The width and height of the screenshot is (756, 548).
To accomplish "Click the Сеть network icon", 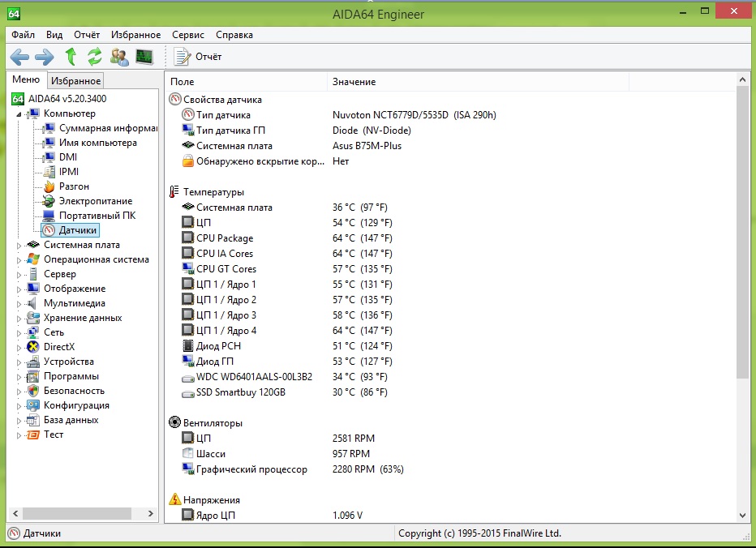I will [33, 332].
